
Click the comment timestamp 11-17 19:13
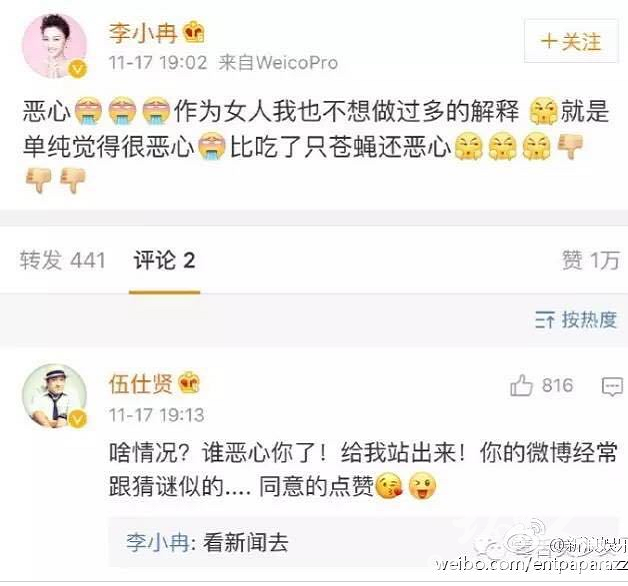157,415
